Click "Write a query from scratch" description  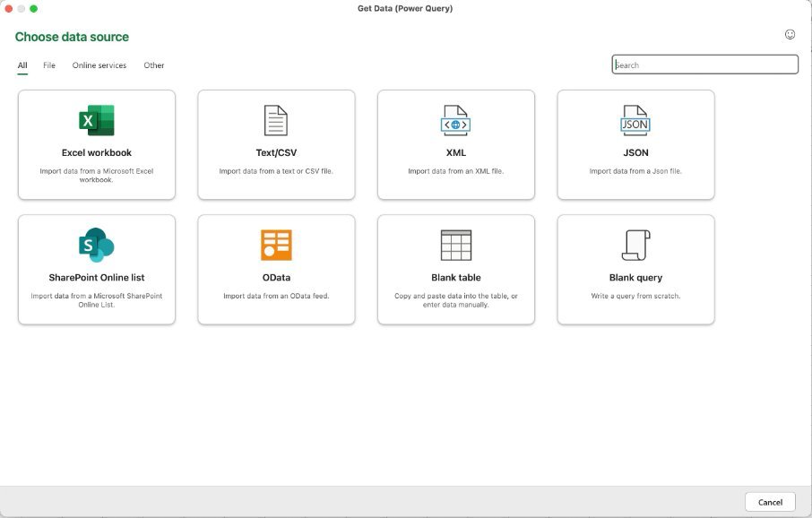pos(635,296)
